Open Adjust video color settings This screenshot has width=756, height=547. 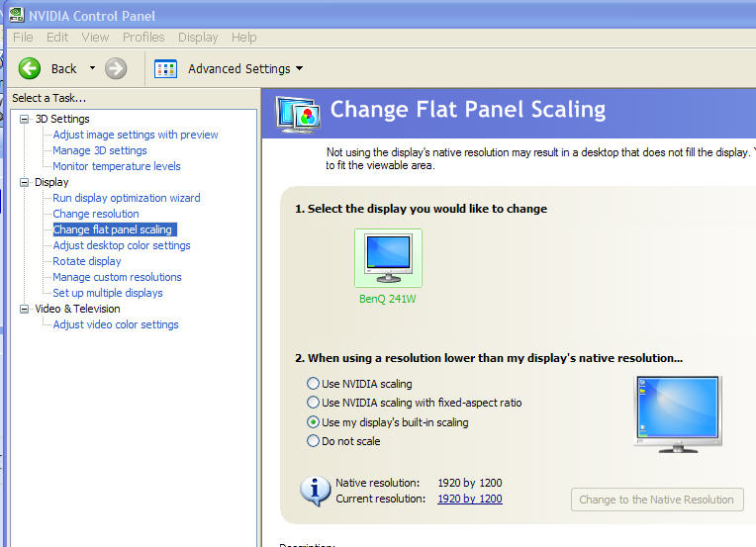[116, 324]
